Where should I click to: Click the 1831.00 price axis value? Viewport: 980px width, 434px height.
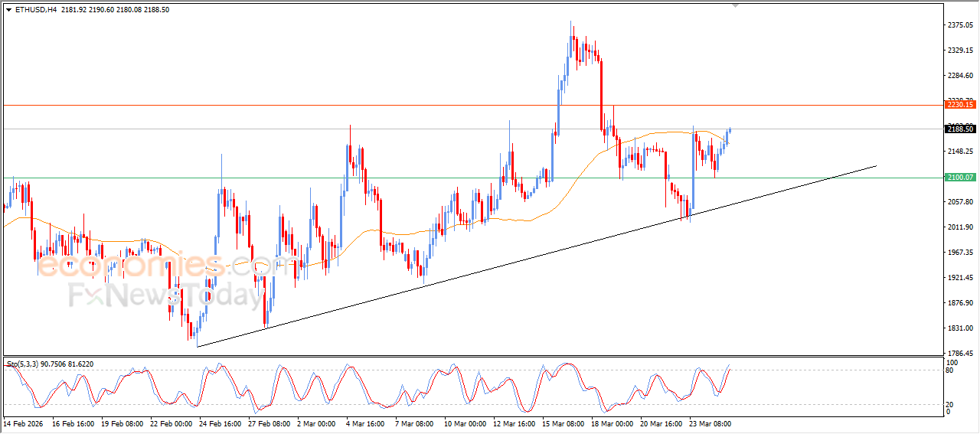click(960, 328)
